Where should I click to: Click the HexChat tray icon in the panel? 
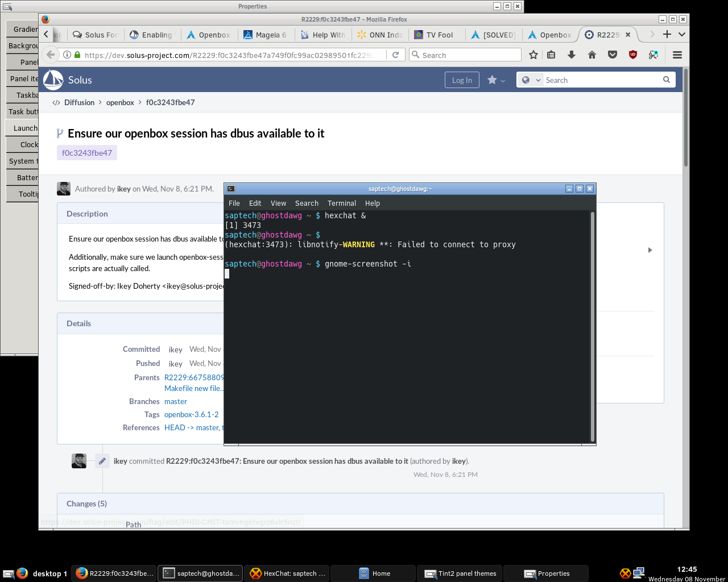point(625,573)
